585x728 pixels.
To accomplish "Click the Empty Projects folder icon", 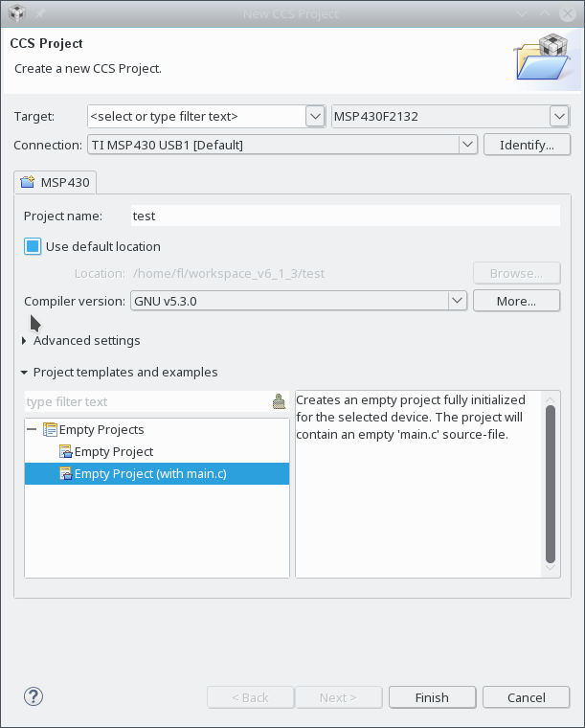I will (x=50, y=429).
